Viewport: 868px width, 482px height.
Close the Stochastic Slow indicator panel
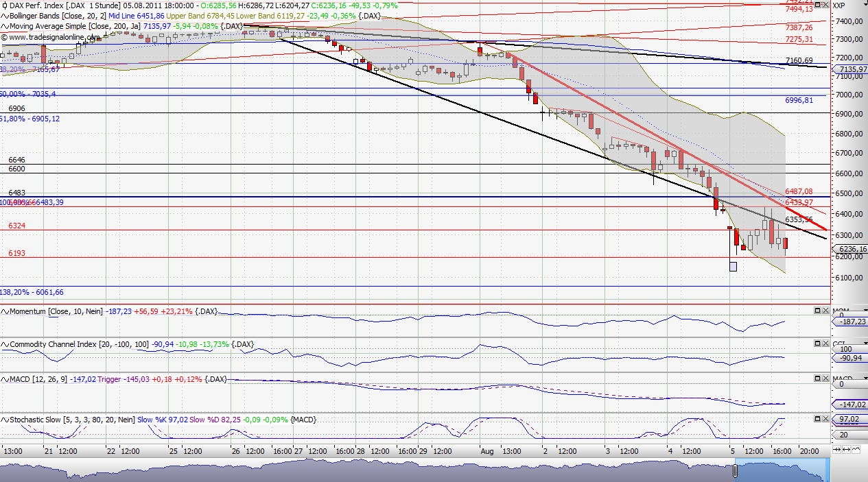[825, 417]
